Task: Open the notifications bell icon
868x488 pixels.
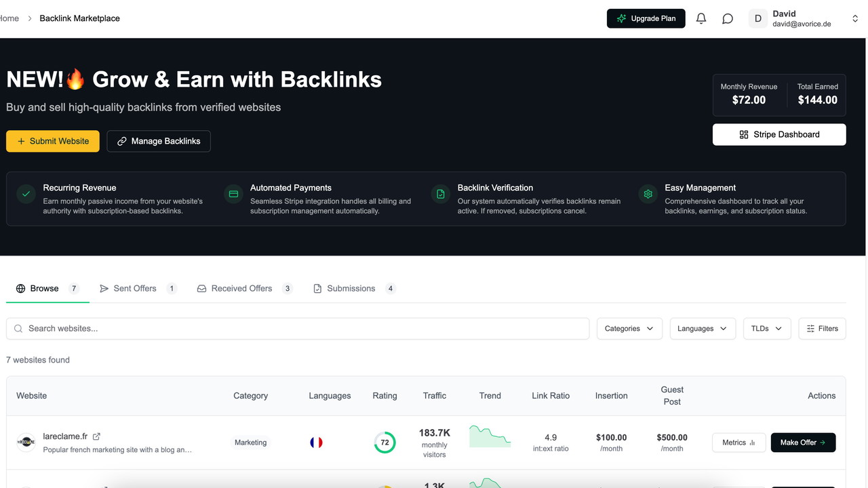Action: (701, 19)
